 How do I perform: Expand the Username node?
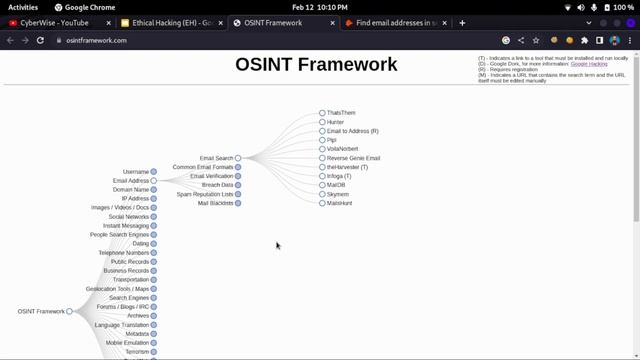153,172
